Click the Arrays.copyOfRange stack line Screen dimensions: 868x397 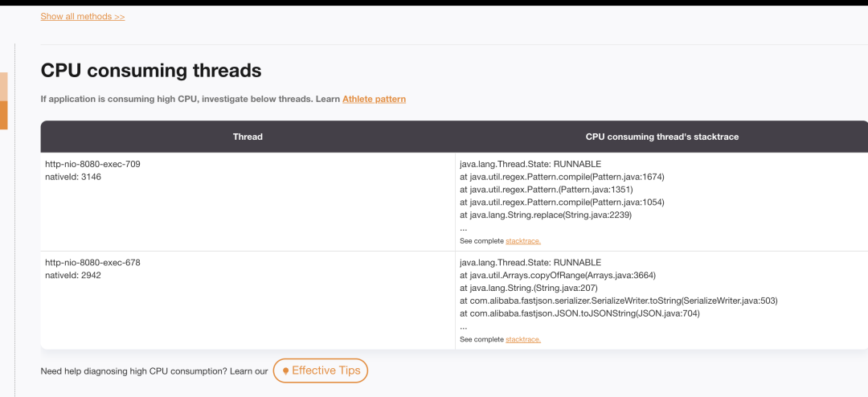[x=558, y=275]
